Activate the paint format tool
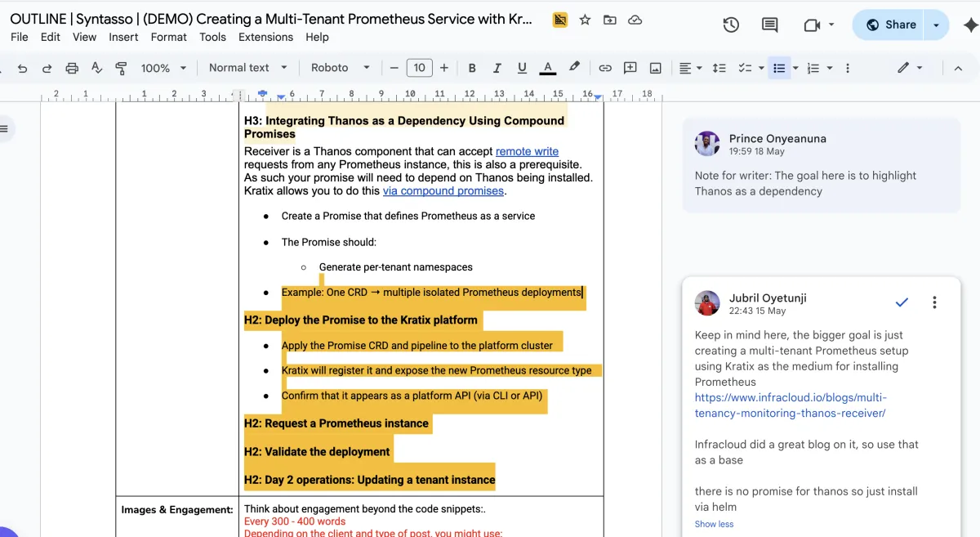 [121, 68]
